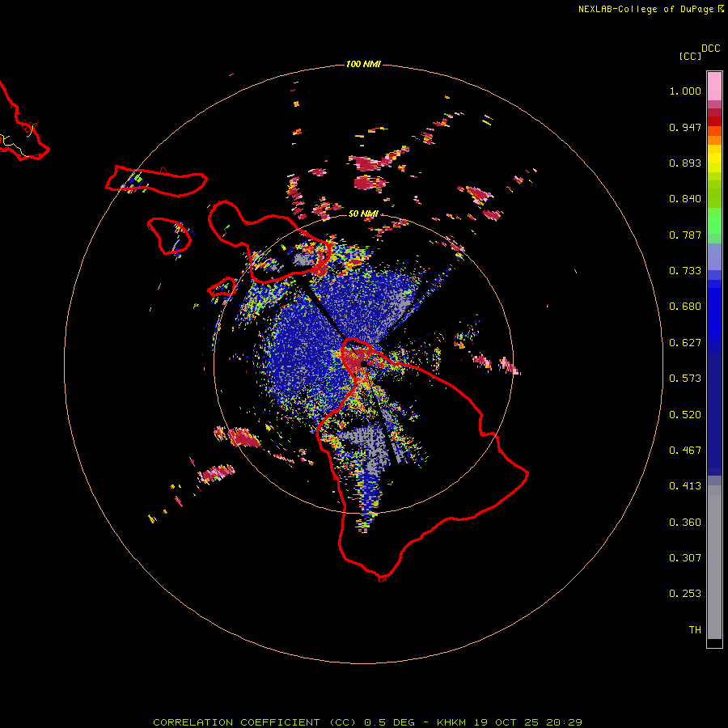
Task: Click the 0.573 color scale label
Action: tap(685, 379)
